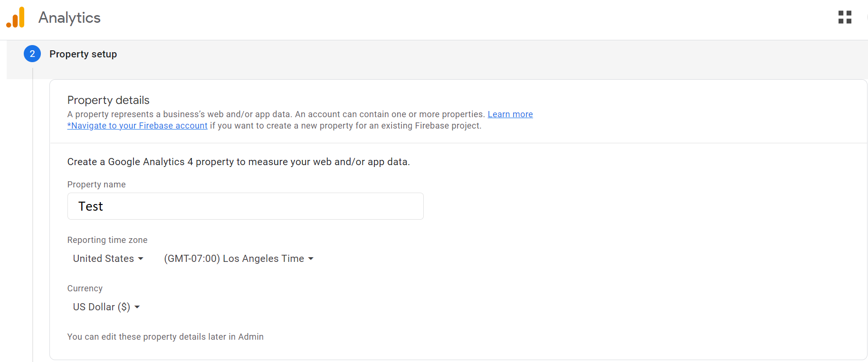Click the Analytics title text
Screen dimensions: 868x362
click(x=69, y=18)
